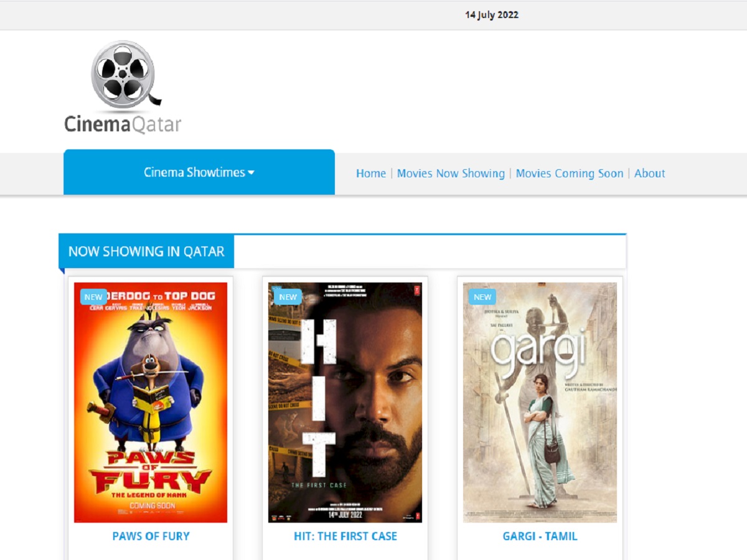Click the NEW badge on Paws of Fury
The image size is (747, 560).
[93, 297]
